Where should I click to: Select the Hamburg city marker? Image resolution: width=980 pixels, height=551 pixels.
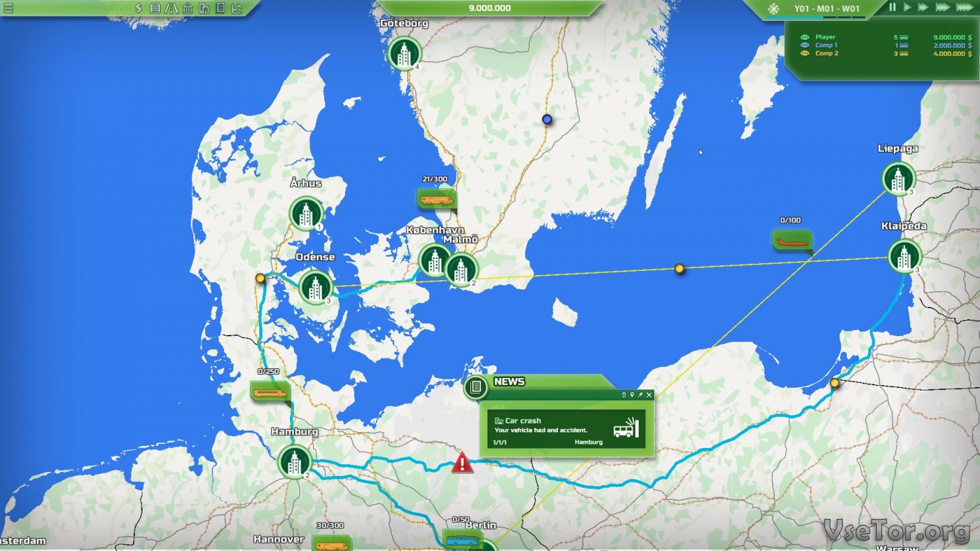pyautogui.click(x=295, y=462)
